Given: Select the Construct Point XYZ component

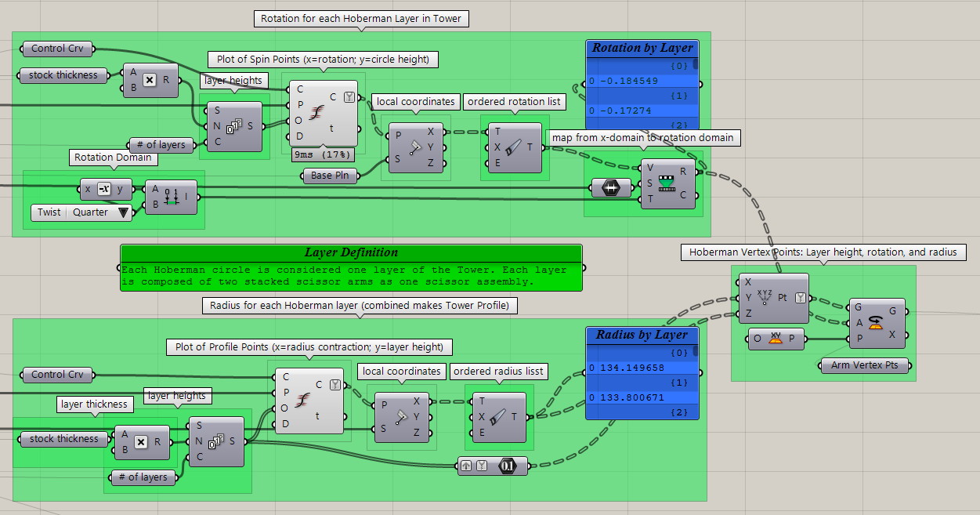Looking at the screenshot, I should [x=774, y=299].
